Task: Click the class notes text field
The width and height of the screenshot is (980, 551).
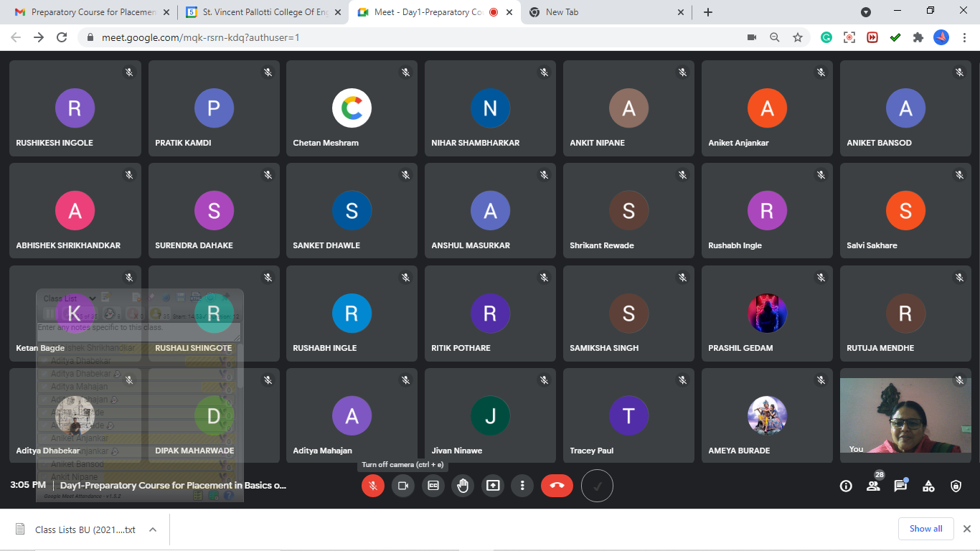Action: point(138,331)
